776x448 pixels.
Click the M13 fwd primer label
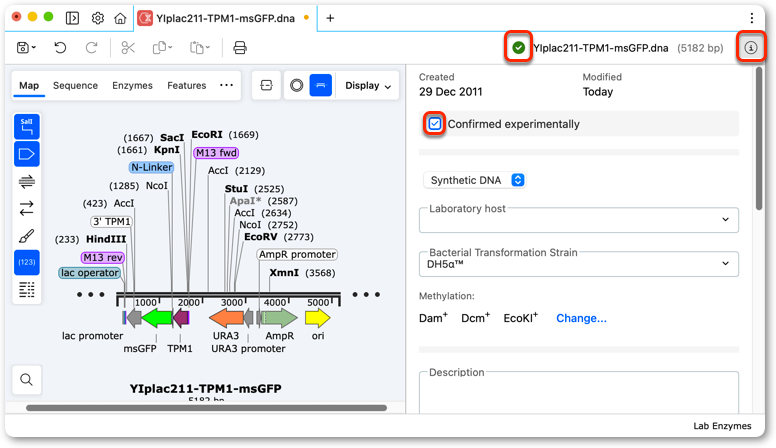pyautogui.click(x=216, y=153)
